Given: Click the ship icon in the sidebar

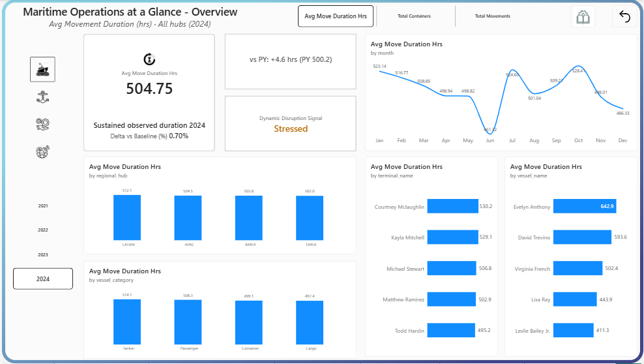Looking at the screenshot, I should coord(42,69).
